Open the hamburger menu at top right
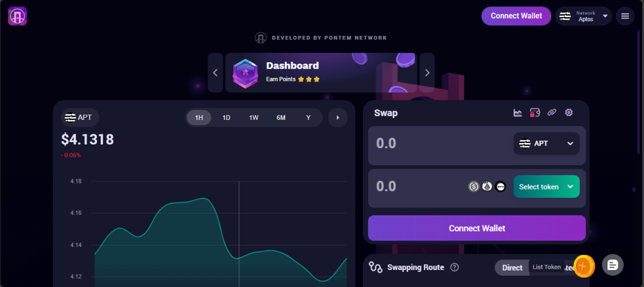 (x=625, y=16)
